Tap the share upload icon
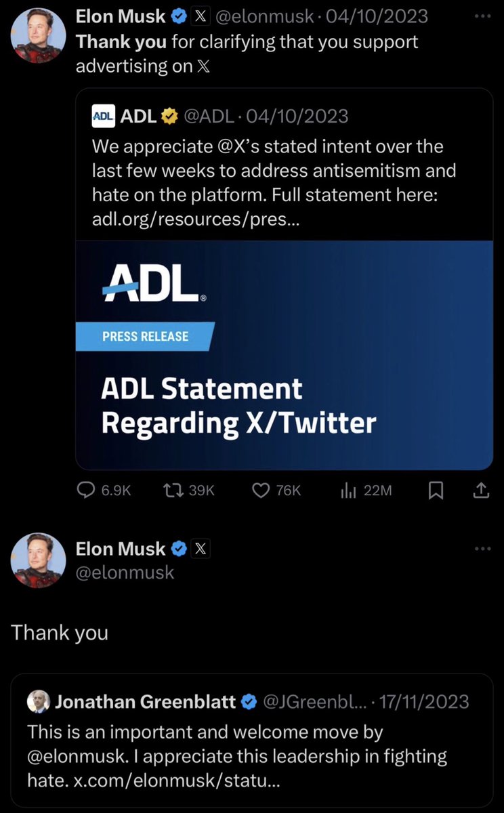This screenshot has width=504, height=813. tap(480, 491)
